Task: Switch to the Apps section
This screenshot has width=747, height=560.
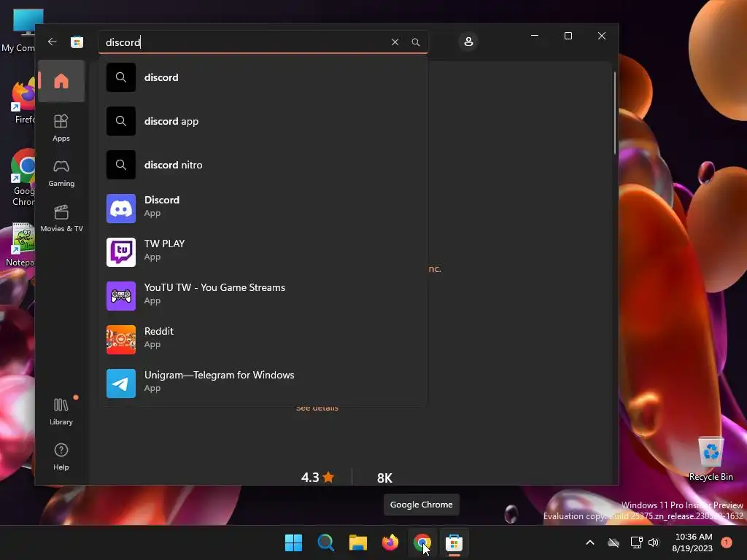Action: pos(61,128)
